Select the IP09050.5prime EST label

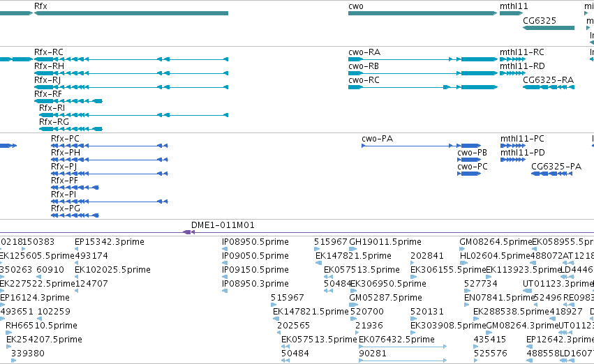[x=255, y=256]
